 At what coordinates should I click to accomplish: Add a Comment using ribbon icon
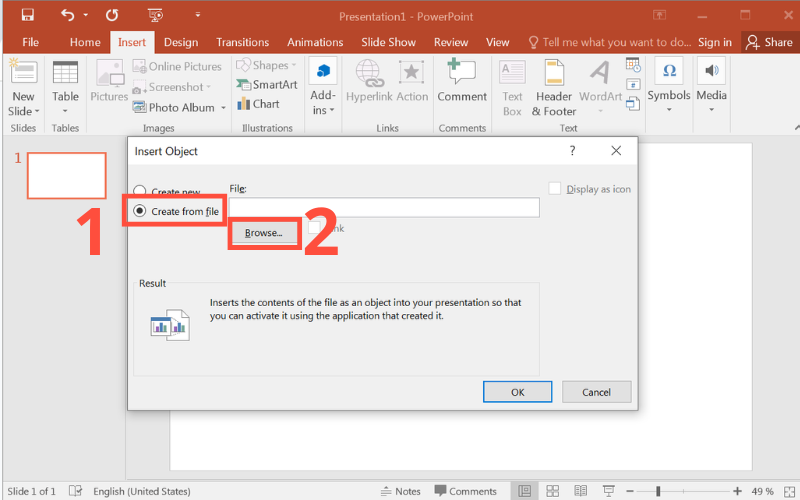tap(461, 82)
